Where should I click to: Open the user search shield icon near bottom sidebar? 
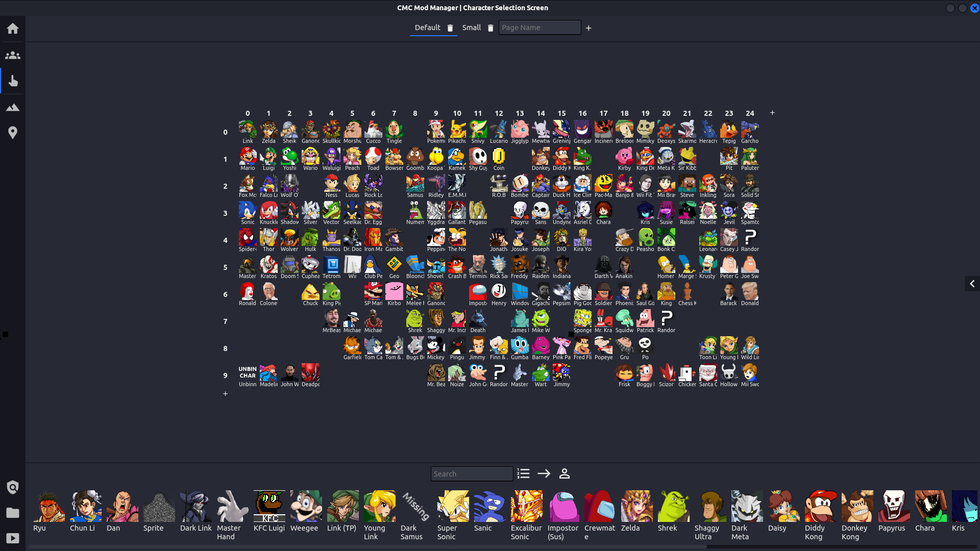point(12,487)
